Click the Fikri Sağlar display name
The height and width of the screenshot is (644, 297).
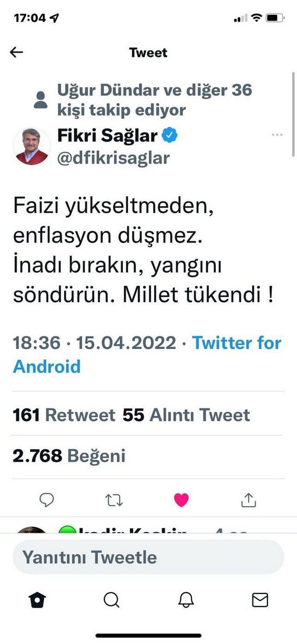pos(108,136)
